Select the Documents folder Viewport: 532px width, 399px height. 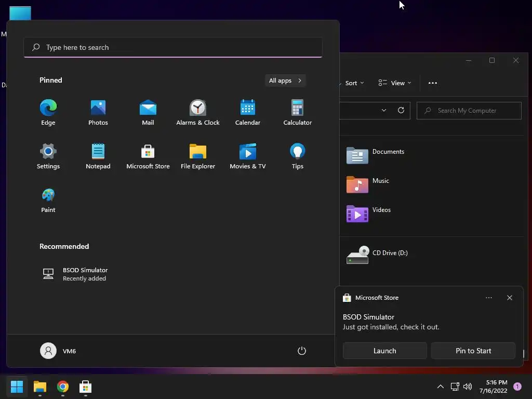click(376, 156)
